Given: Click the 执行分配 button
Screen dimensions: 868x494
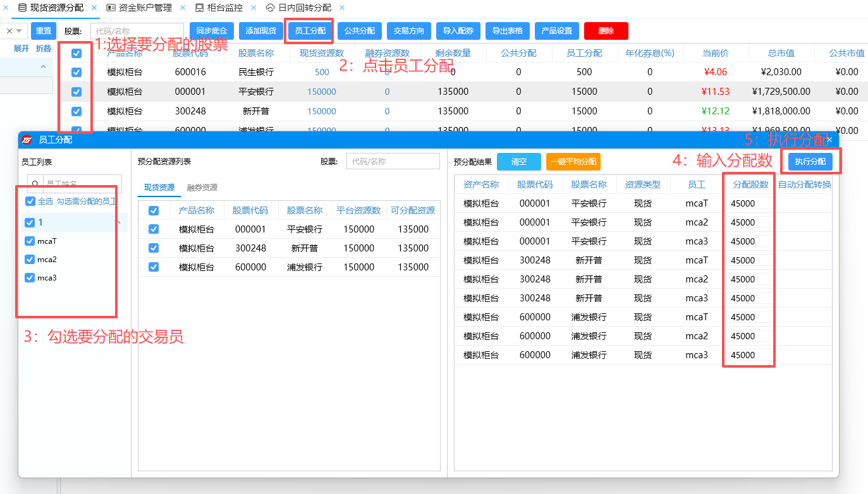Looking at the screenshot, I should click(810, 162).
